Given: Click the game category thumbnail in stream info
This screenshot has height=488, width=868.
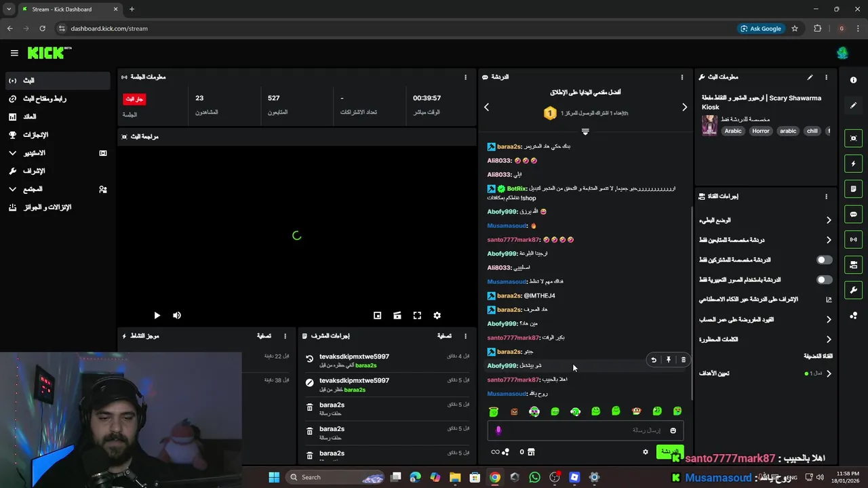Looking at the screenshot, I should point(709,125).
